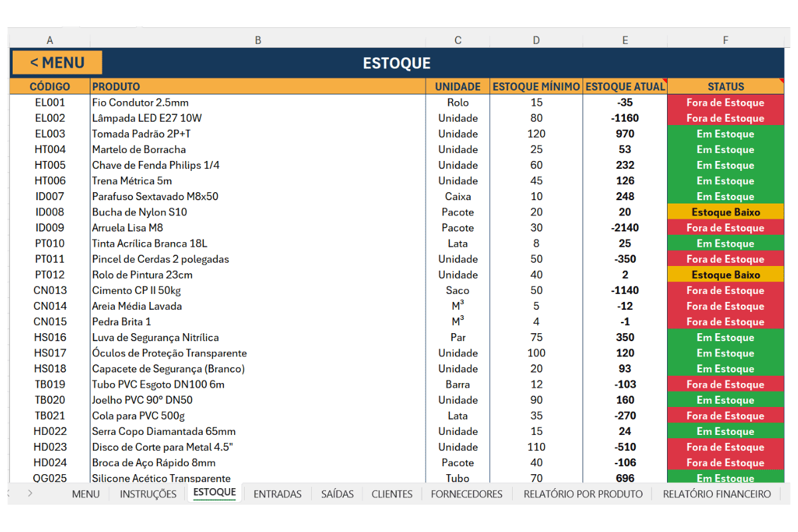This screenshot has height=532, width=798.
Task: Select product Disco de Corte para Metal 4.5"
Action: 163,447
